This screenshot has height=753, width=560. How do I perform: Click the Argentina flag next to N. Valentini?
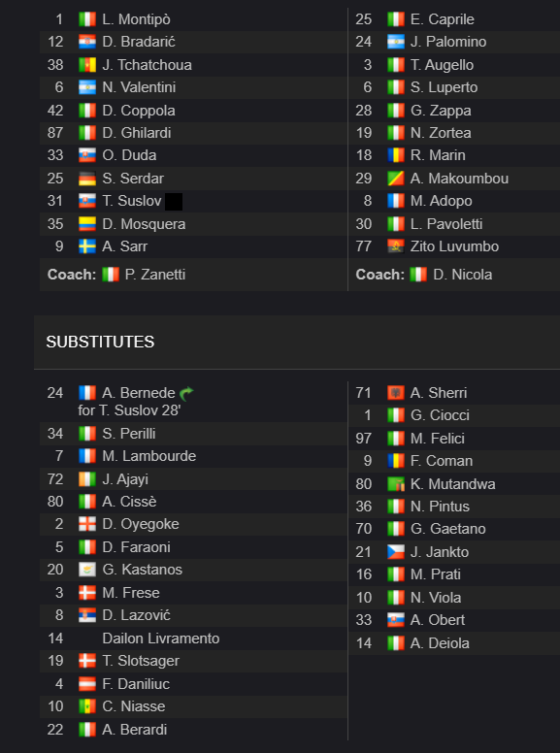pos(87,87)
